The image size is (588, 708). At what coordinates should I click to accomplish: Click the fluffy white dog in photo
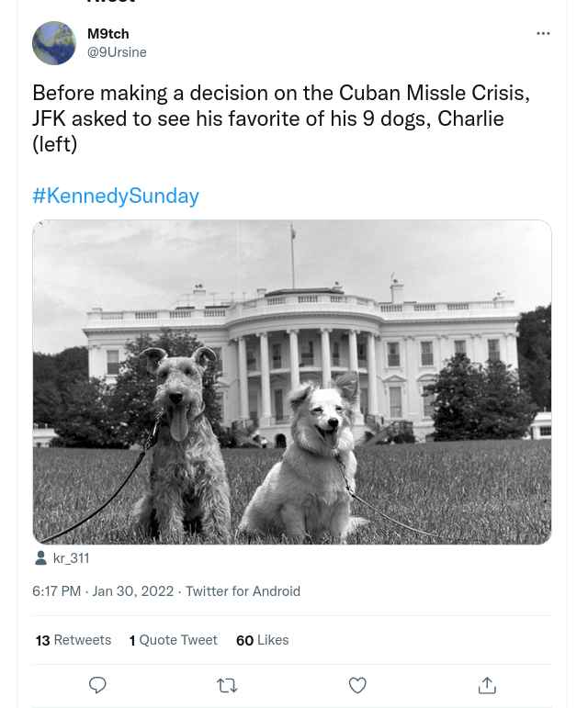[x=307, y=456]
